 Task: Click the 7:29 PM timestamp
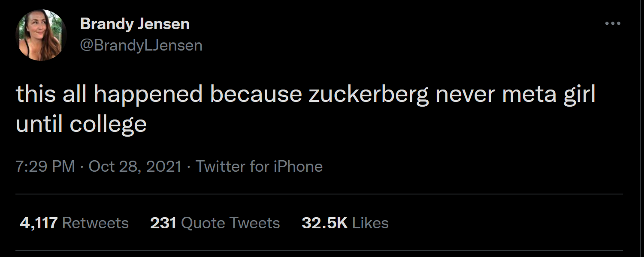tap(45, 166)
